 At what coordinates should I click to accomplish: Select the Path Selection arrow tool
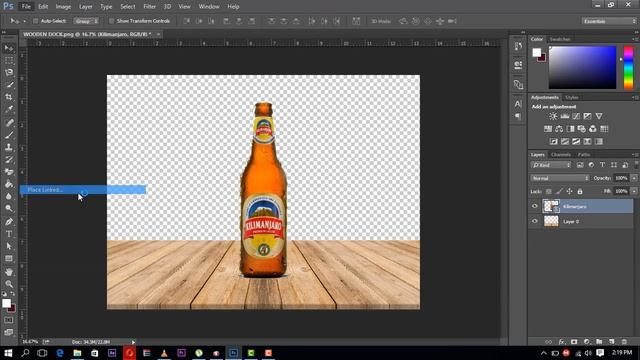pyautogui.click(x=9, y=247)
